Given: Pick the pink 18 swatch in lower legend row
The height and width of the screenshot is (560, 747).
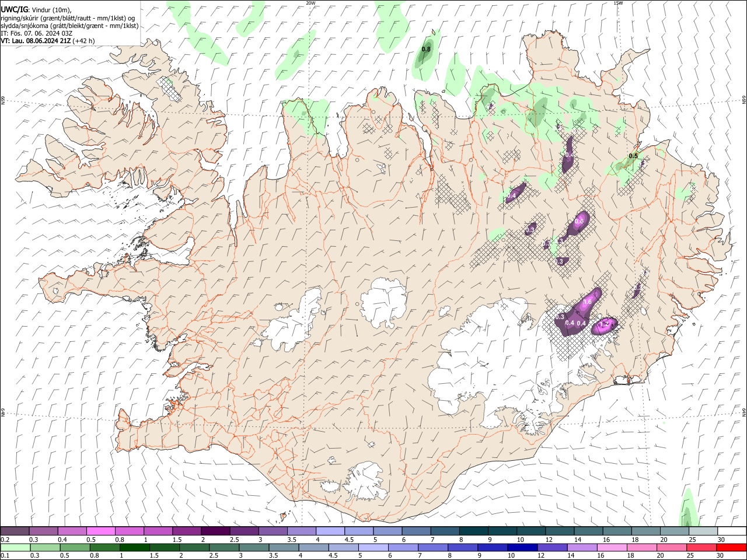Looking at the screenshot, I should tap(641, 547).
